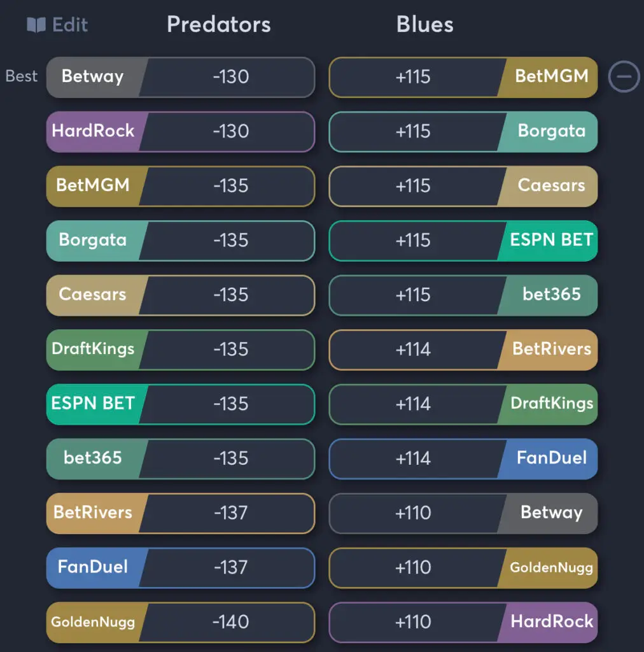Viewport: 644px width, 652px height.
Task: Pick BetRivers Blues +114 odds
Action: click(463, 350)
